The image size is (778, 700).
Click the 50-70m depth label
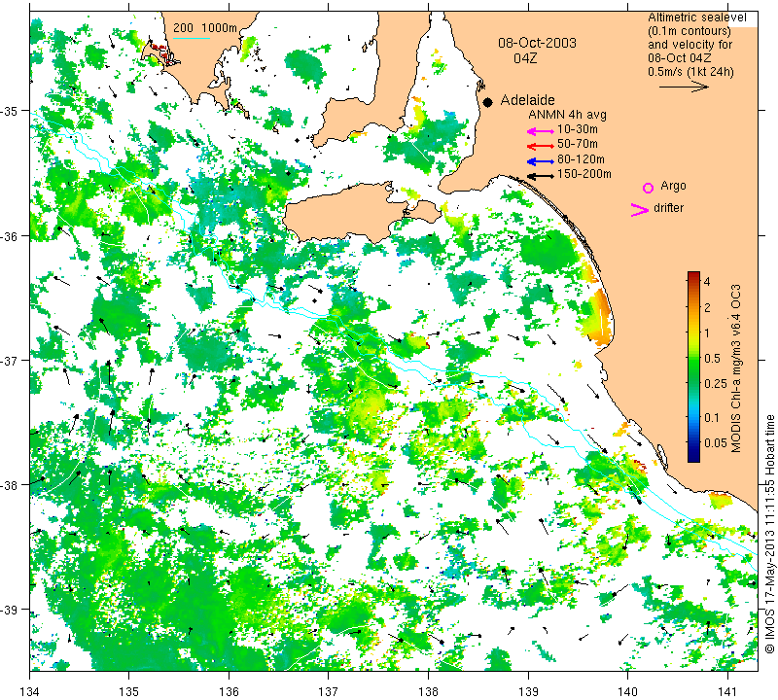578,144
